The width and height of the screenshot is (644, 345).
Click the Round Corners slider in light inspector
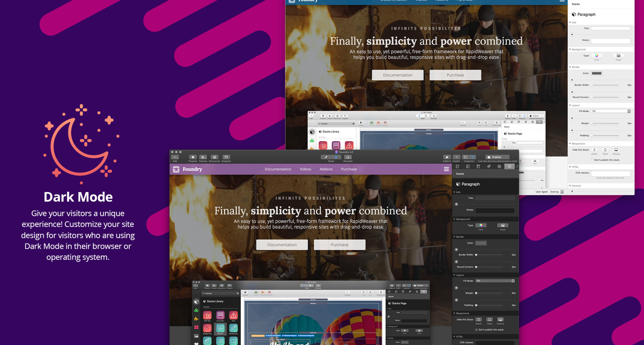coord(605,97)
